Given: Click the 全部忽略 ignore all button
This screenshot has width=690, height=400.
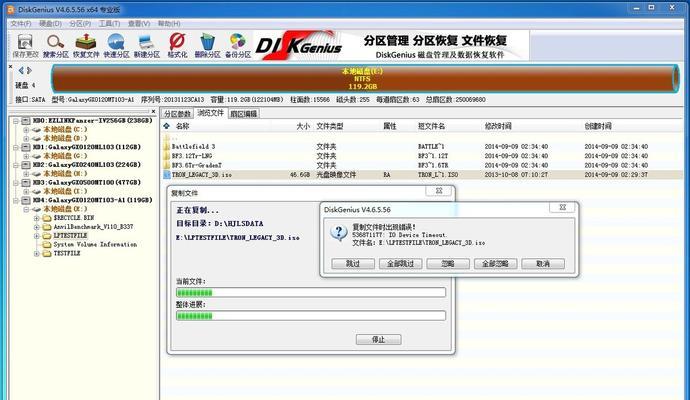Looking at the screenshot, I should (x=495, y=264).
